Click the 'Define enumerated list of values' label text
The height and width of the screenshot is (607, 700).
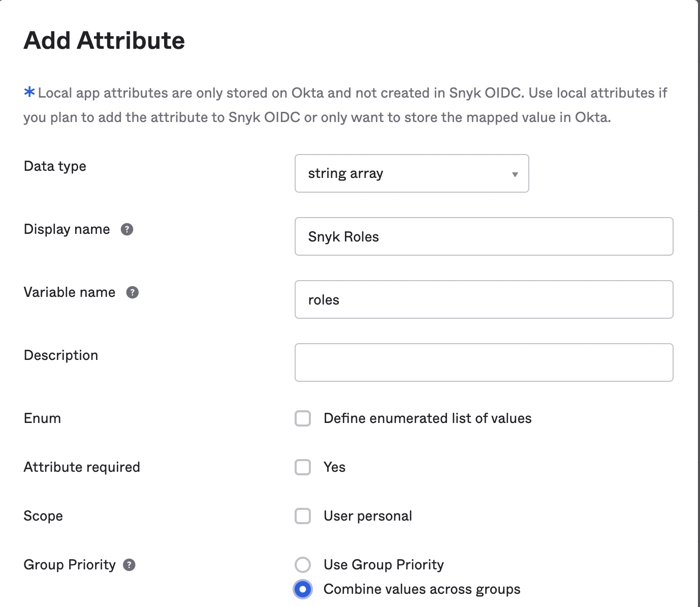427,418
